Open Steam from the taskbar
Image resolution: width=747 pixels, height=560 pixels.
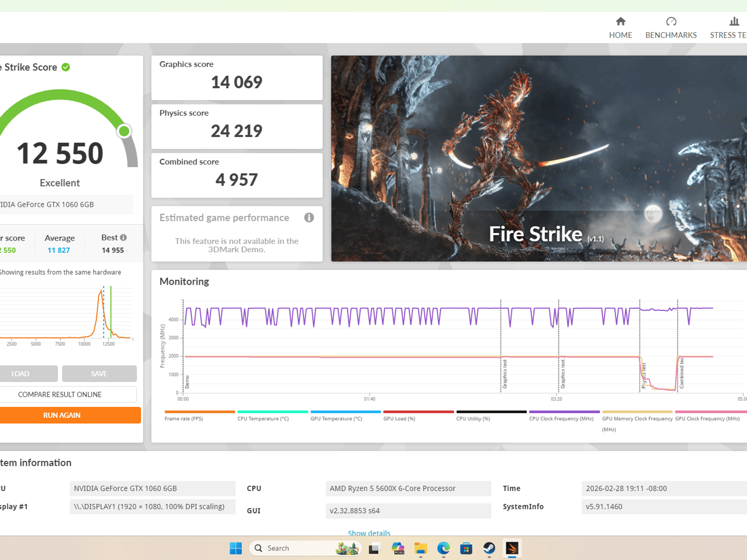[x=489, y=548]
